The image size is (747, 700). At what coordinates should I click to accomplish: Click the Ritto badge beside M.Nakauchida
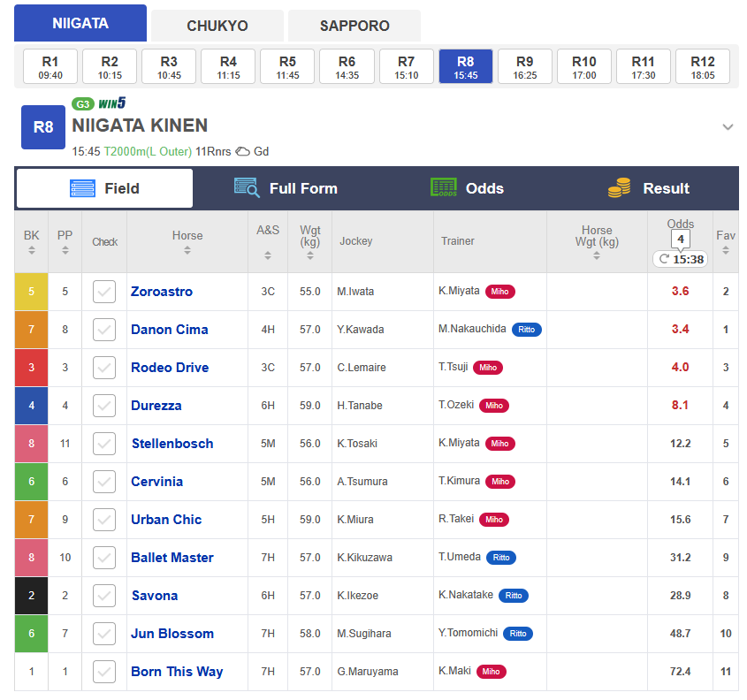point(526,330)
